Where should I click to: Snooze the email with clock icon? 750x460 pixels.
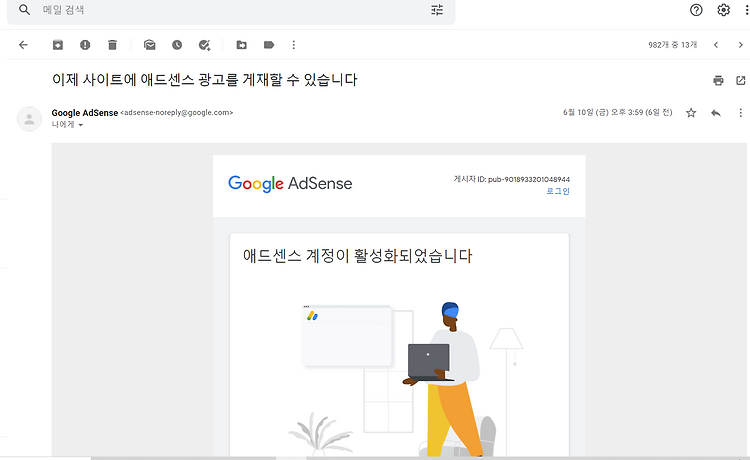point(177,45)
